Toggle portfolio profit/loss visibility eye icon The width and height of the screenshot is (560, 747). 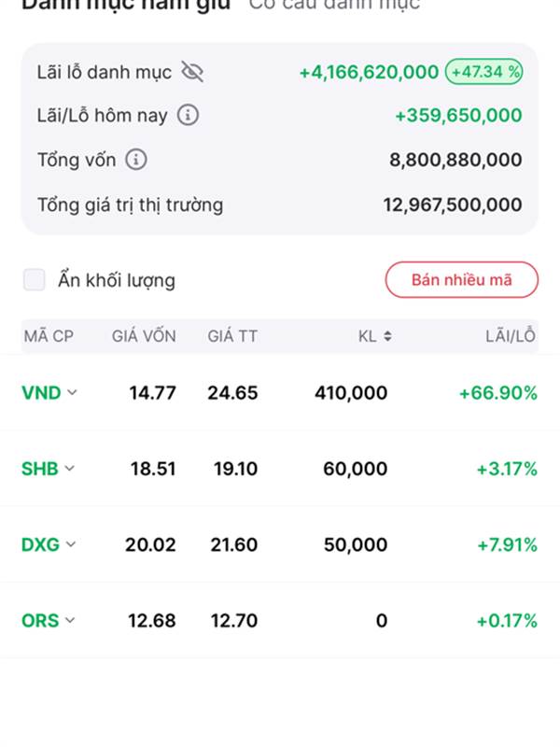pos(192,73)
